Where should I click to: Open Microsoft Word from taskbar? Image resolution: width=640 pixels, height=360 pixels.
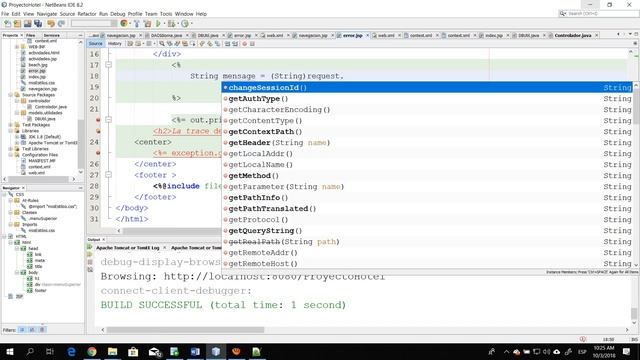(195, 351)
